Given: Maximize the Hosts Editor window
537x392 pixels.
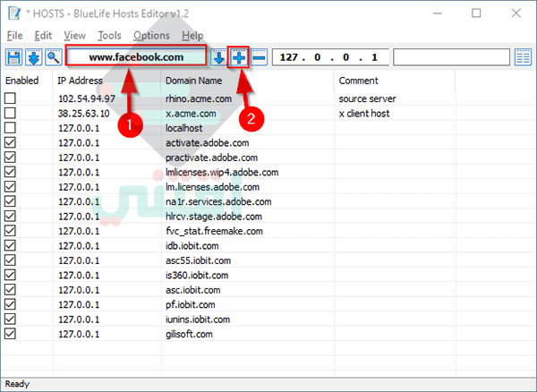Looking at the screenshot, I should [x=476, y=13].
